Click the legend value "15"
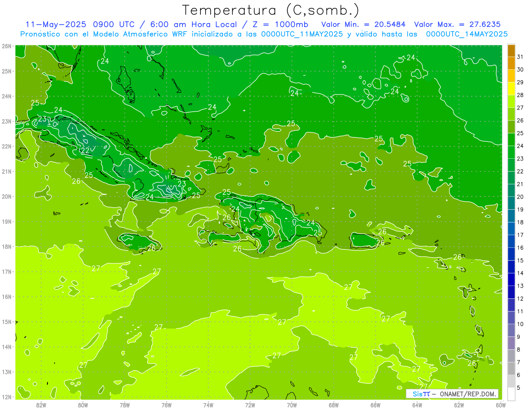532x411 pixels. point(520,261)
